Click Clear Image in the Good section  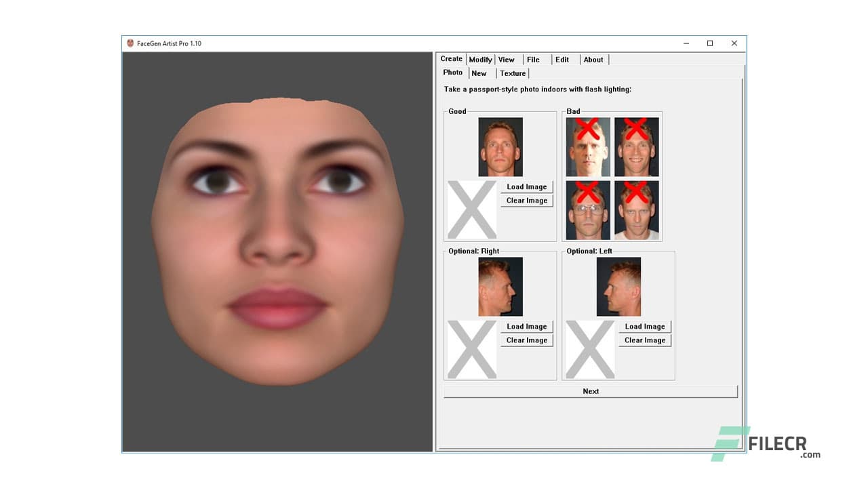[x=526, y=200]
